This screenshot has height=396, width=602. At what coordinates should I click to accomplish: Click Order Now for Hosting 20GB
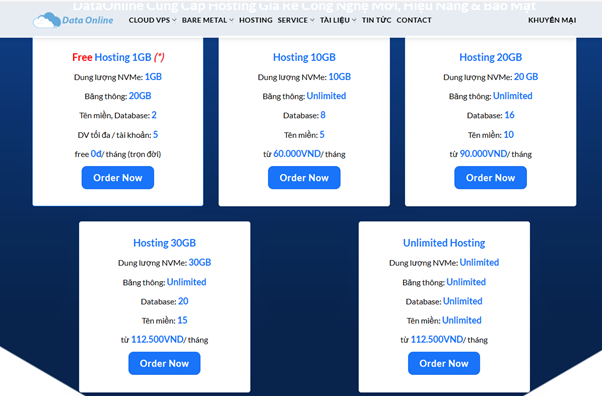(490, 177)
